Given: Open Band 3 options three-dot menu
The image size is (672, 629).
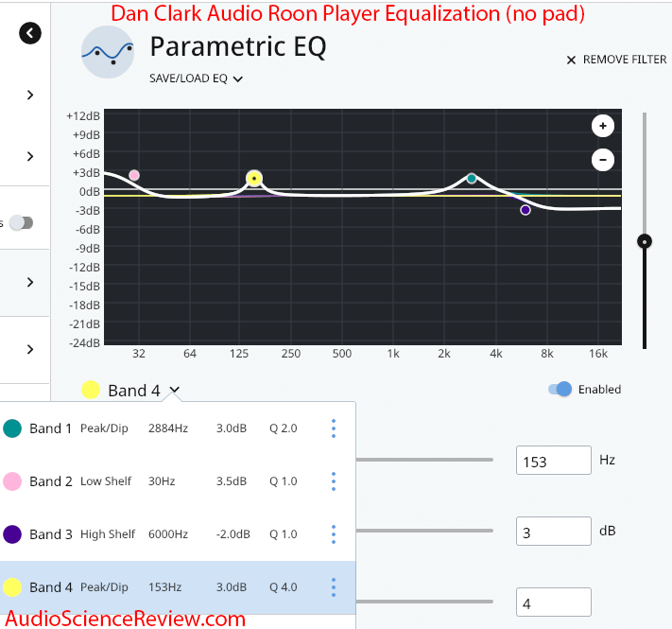Looking at the screenshot, I should pos(334,534).
